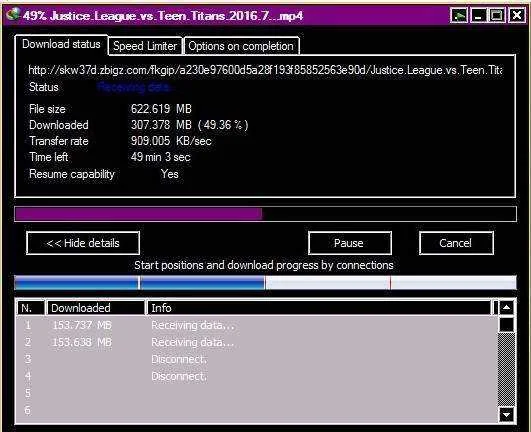Viewport: 531px width, 432px height.
Task: Click the window title 49% Justice League text
Action: pyautogui.click(x=163, y=16)
